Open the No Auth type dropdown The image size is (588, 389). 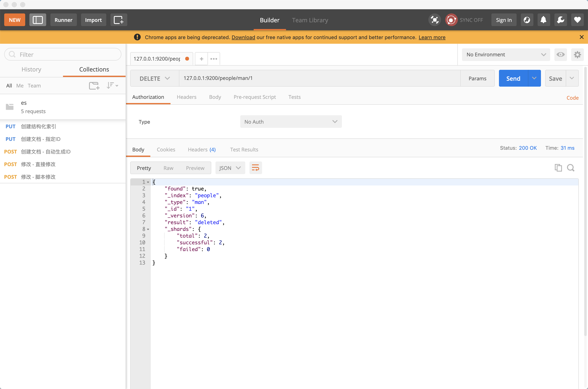291,122
